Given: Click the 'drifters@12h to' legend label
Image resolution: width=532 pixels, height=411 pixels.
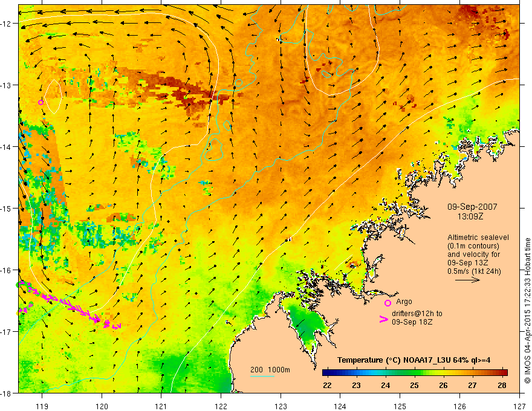Looking at the screenshot, I should click(417, 314).
